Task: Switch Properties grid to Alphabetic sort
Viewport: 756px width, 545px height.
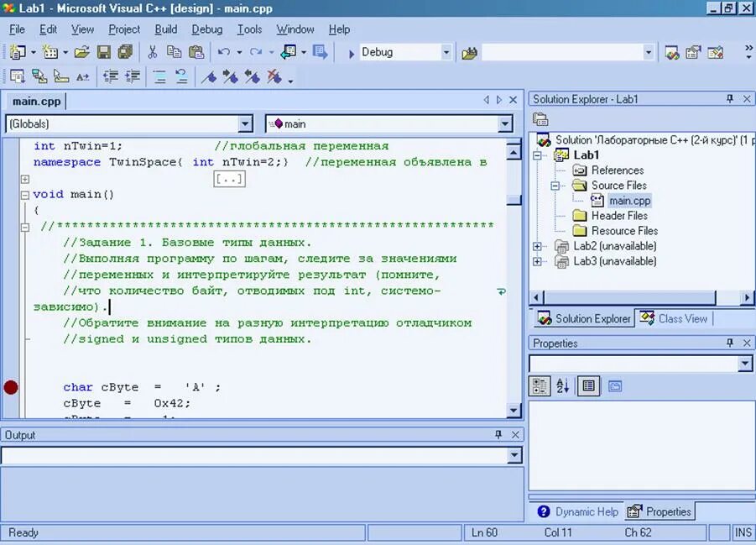Action: tap(562, 385)
